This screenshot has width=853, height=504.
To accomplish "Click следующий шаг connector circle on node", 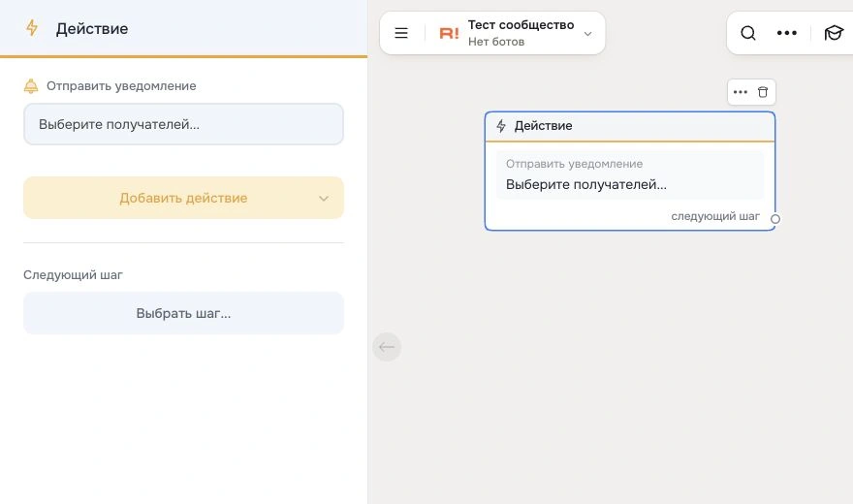I will (x=775, y=219).
